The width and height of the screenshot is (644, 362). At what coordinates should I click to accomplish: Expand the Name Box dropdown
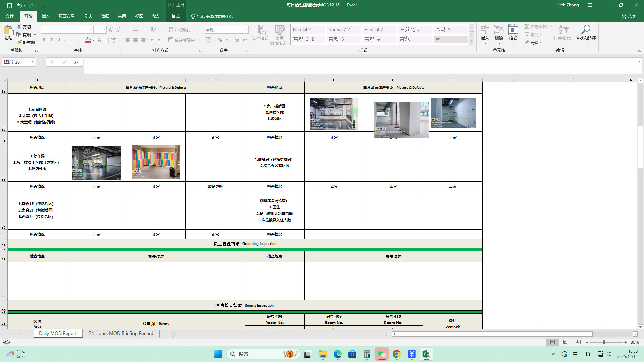click(32, 62)
